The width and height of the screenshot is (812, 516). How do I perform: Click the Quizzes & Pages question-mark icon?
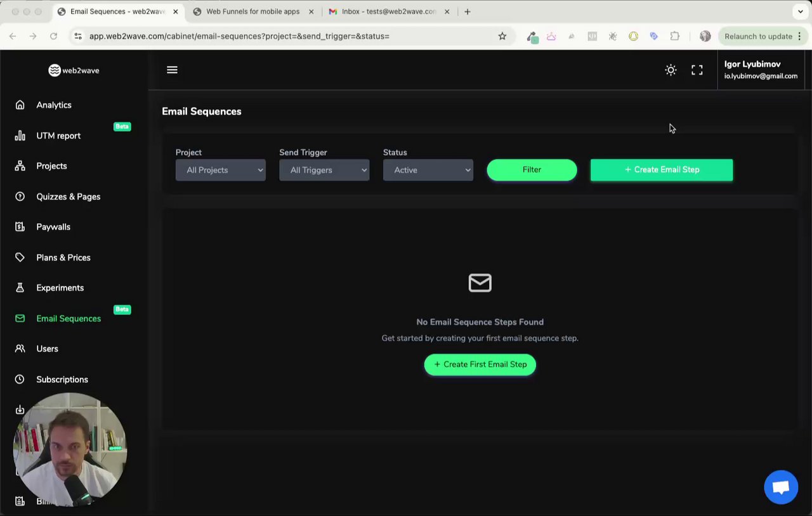[x=20, y=197]
